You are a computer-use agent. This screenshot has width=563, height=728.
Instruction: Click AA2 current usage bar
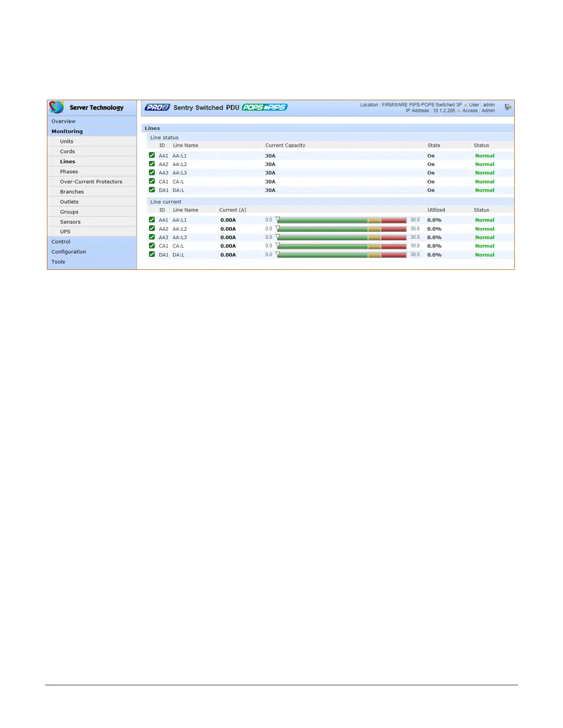tap(341, 229)
